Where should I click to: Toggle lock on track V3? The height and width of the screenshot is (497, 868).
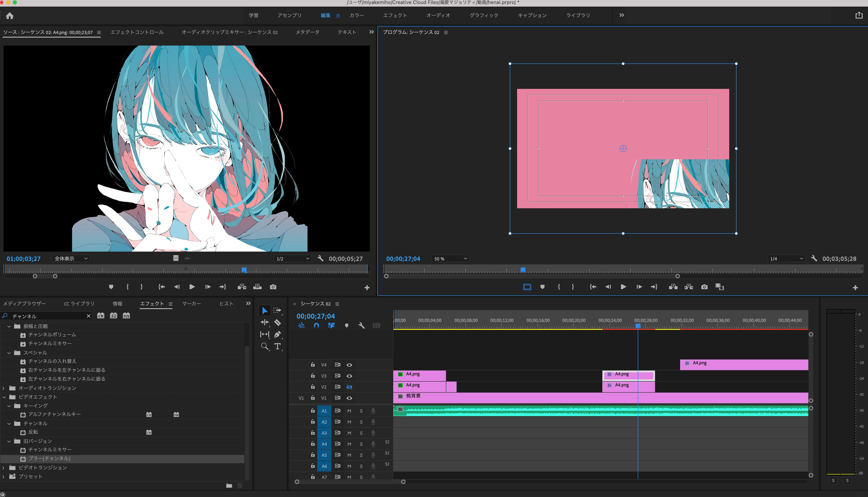[x=312, y=375]
